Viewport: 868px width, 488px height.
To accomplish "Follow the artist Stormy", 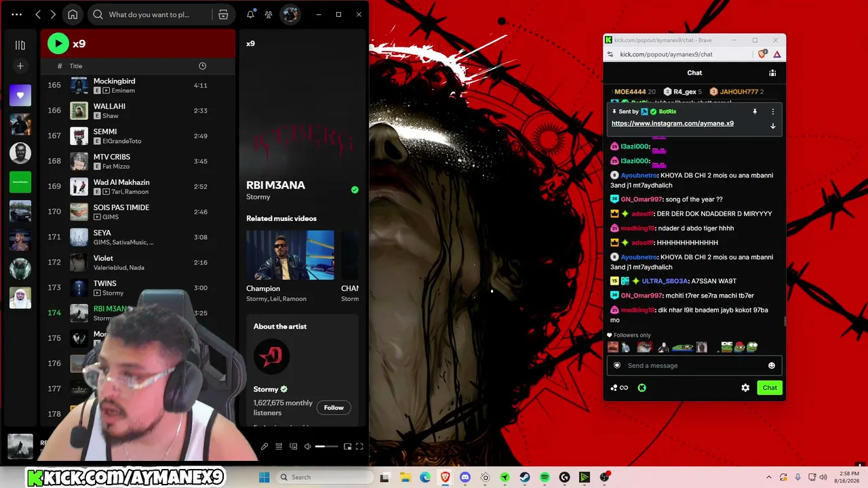I will click(334, 407).
